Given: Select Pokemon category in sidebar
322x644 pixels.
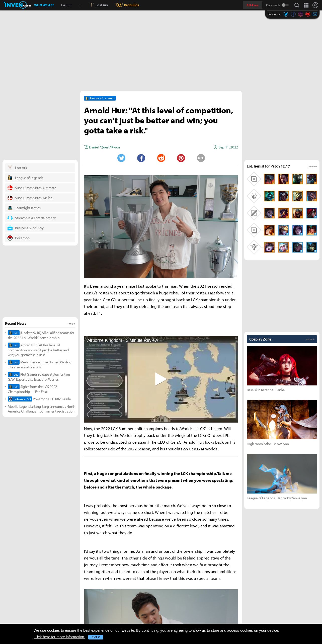Looking at the screenshot, I should (x=40, y=238).
